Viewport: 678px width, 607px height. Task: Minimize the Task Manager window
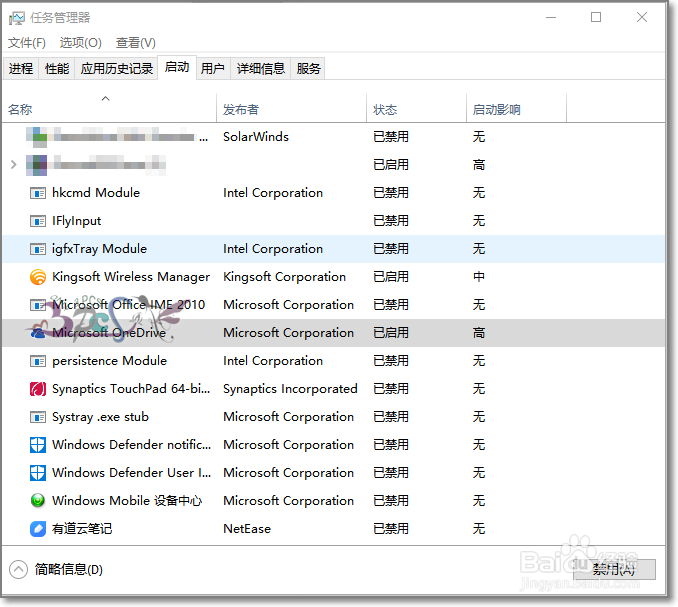(x=551, y=18)
